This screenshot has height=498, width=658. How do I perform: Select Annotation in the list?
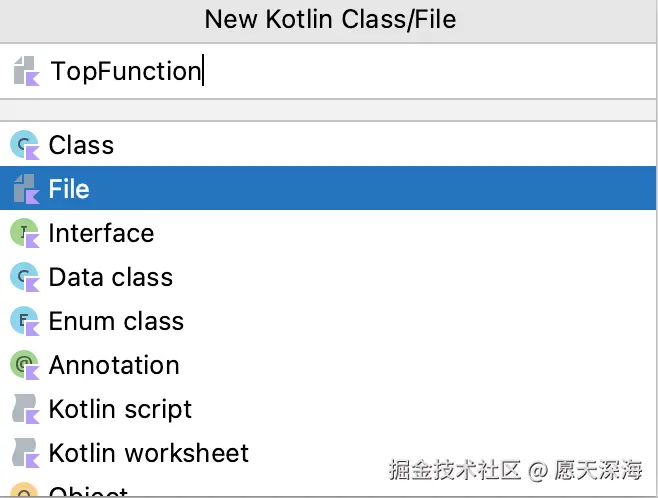tap(114, 366)
